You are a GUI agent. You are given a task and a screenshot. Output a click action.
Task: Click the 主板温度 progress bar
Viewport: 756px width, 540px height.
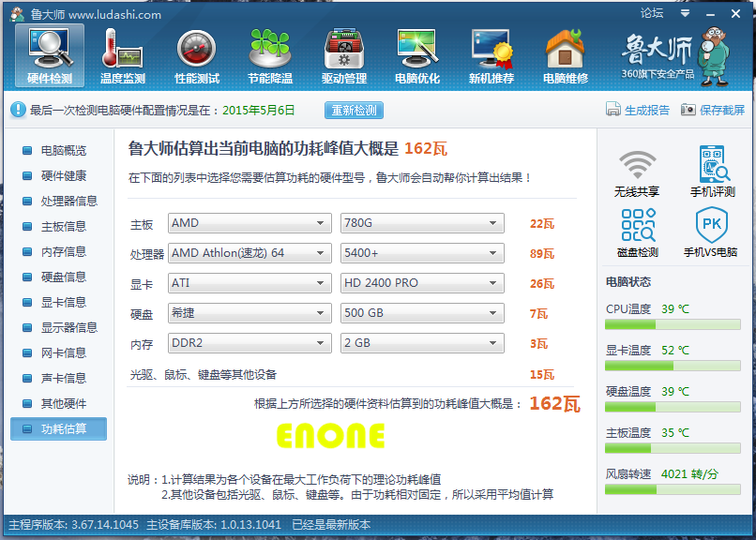point(673,448)
